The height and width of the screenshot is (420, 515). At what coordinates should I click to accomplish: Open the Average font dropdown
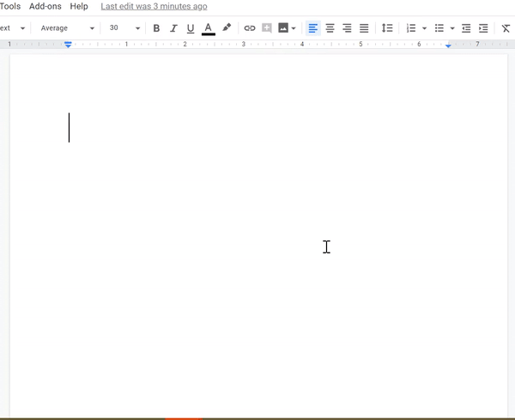pos(67,28)
